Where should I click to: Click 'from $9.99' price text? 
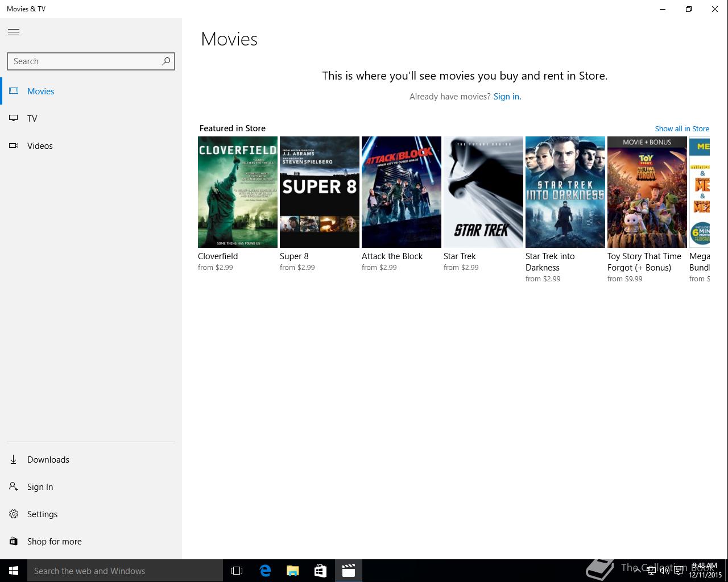625,279
